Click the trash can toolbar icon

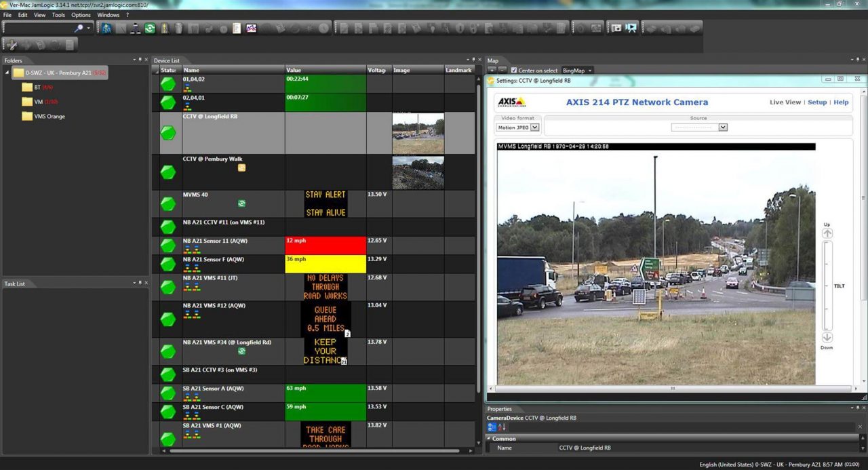179,28
